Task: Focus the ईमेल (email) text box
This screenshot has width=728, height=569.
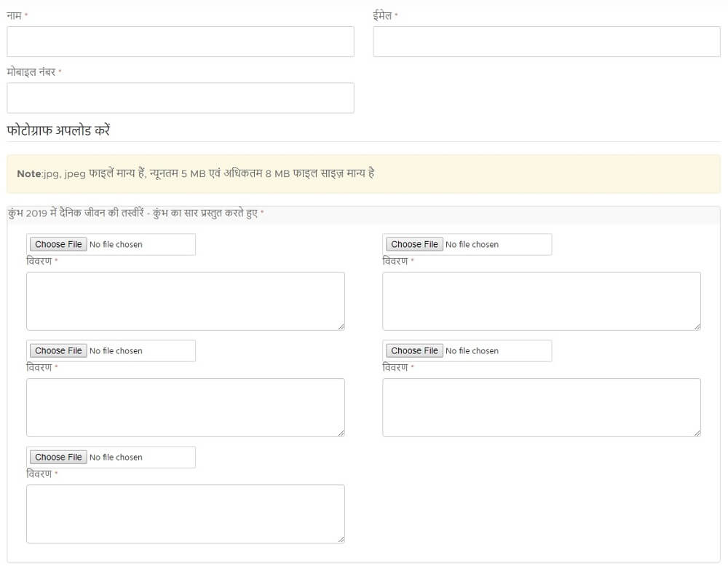Action: [546, 42]
